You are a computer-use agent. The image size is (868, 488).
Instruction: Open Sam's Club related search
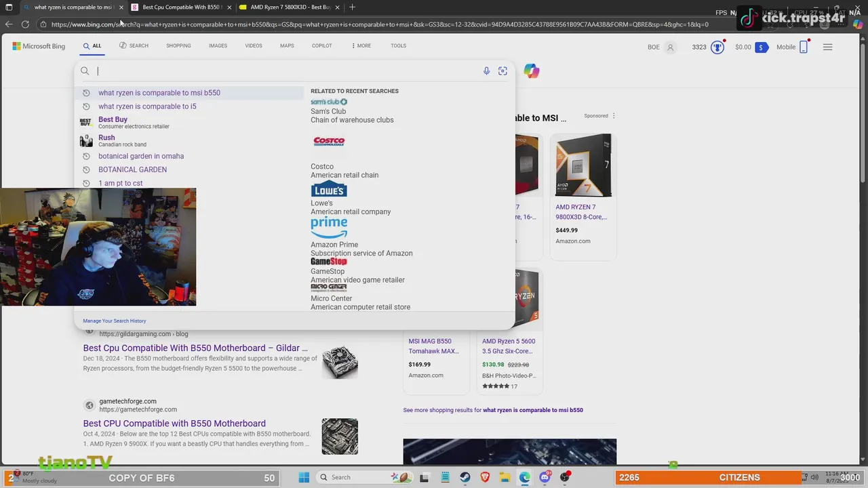point(352,111)
